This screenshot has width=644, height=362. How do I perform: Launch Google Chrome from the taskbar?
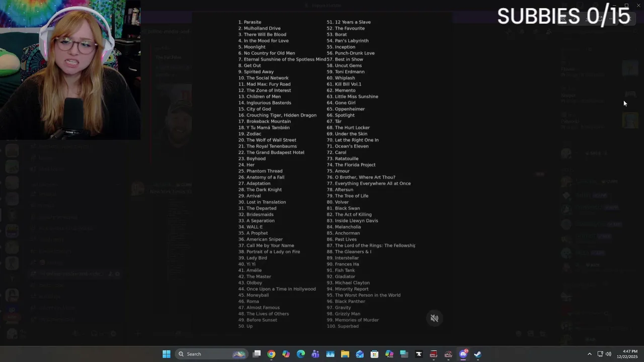coord(271,354)
